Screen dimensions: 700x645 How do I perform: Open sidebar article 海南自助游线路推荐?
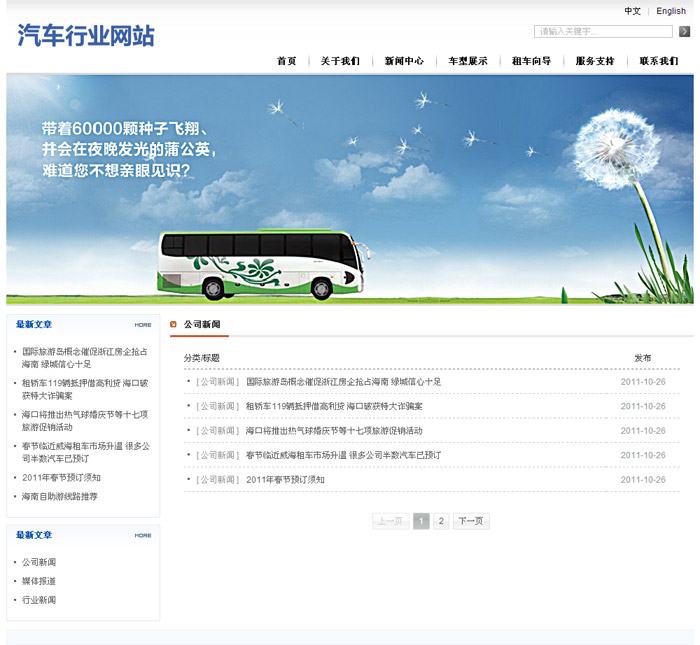tap(60, 496)
